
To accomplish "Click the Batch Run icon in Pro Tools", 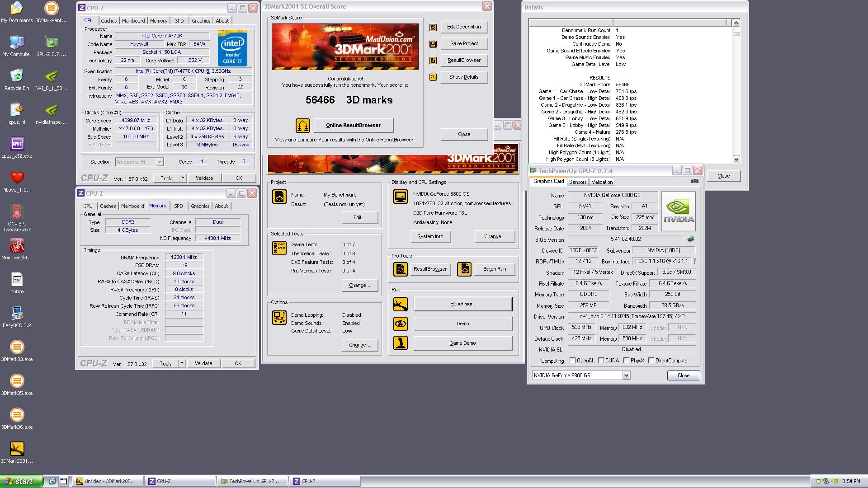I will click(x=464, y=269).
